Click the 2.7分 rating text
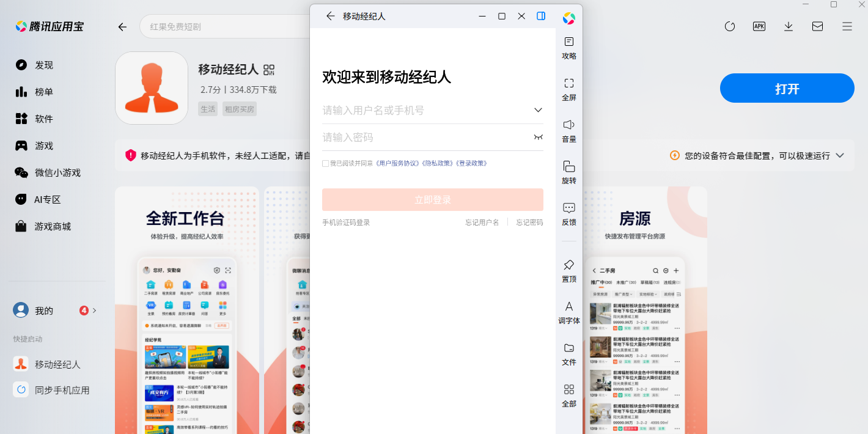The height and width of the screenshot is (434, 868). [211, 90]
